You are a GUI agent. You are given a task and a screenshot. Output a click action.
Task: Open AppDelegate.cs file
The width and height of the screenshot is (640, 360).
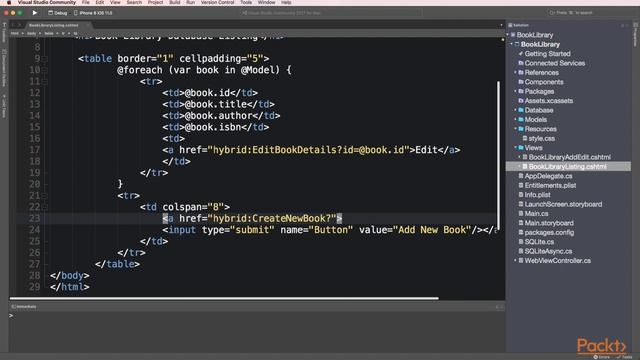pos(548,176)
